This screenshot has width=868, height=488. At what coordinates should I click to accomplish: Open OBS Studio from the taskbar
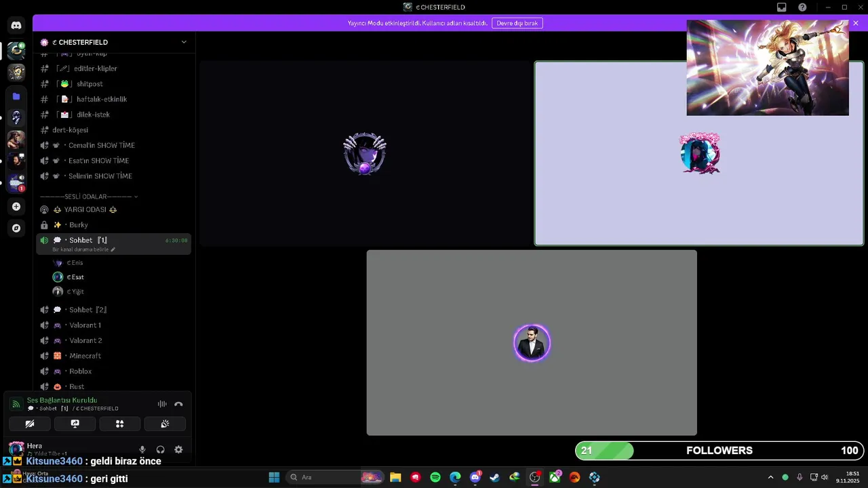click(x=535, y=477)
